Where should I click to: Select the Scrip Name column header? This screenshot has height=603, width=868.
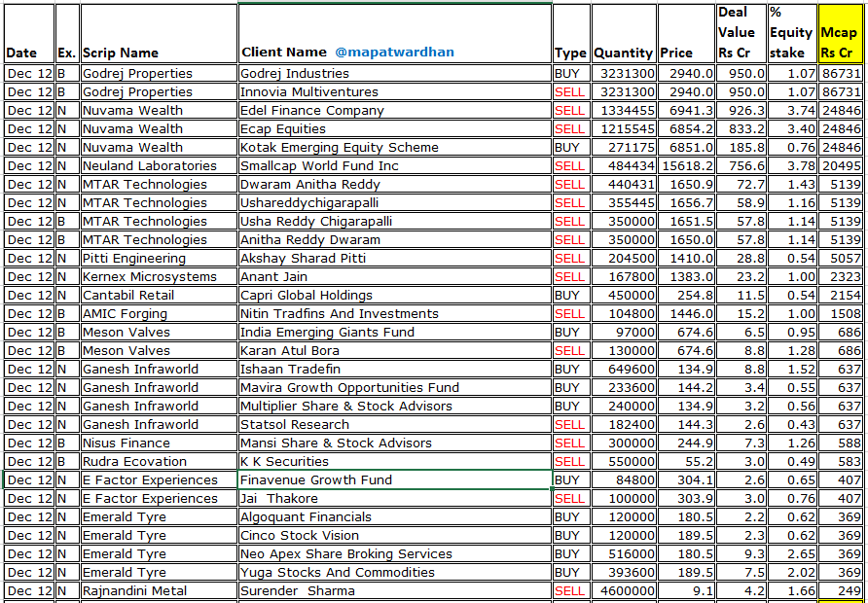(x=159, y=33)
